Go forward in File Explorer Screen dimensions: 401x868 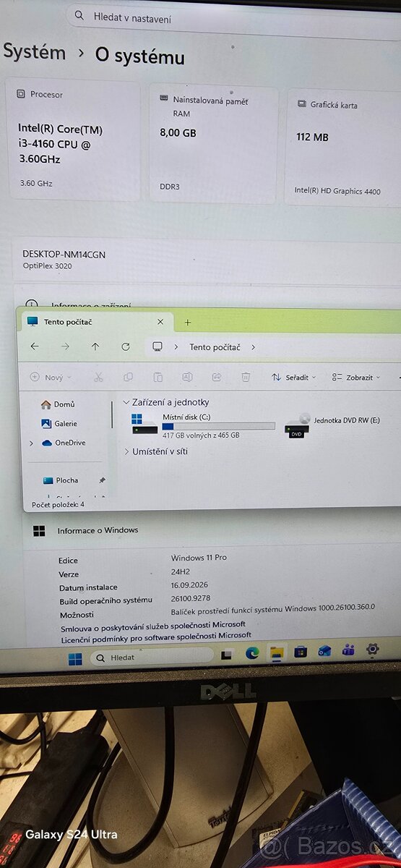coord(65,346)
